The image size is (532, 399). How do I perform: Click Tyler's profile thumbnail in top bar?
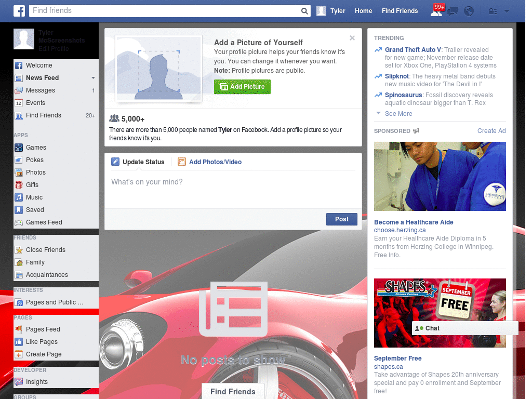tap(321, 11)
